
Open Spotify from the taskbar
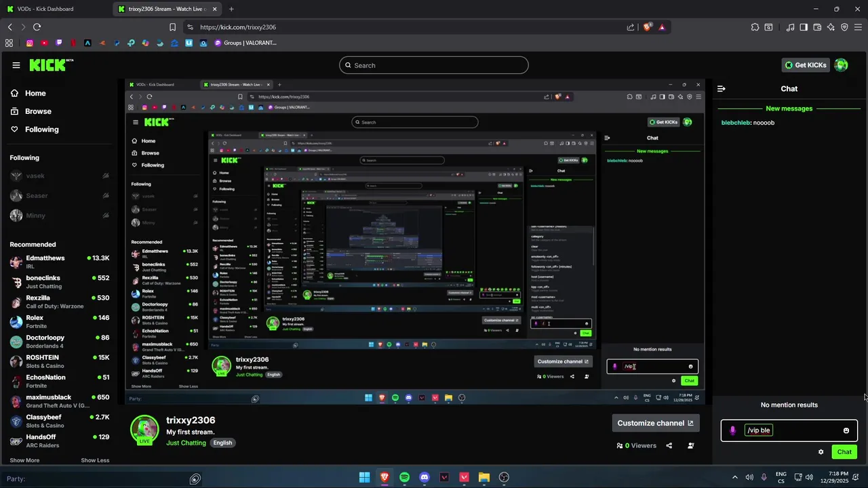point(404,478)
